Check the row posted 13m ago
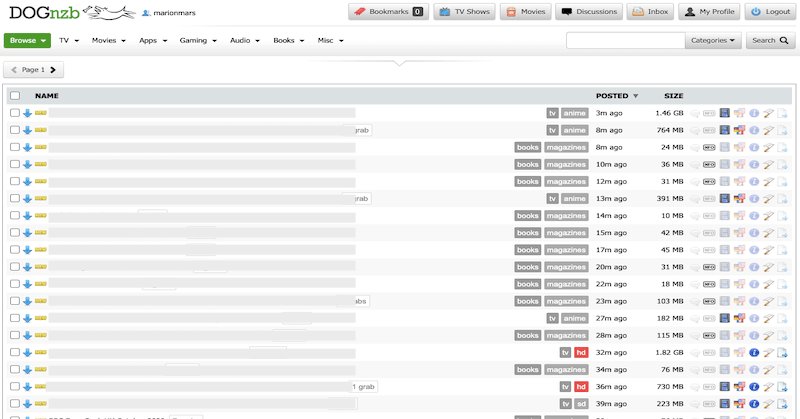Screen dimensions: 800x419 click(15, 198)
